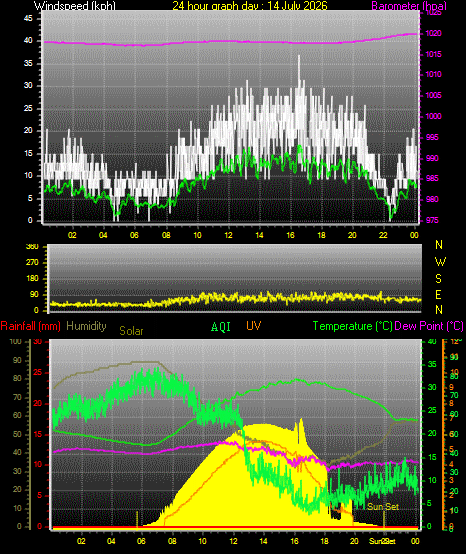Click the Solar legend label
Viewport: 466px width, 554px height.
tap(131, 331)
